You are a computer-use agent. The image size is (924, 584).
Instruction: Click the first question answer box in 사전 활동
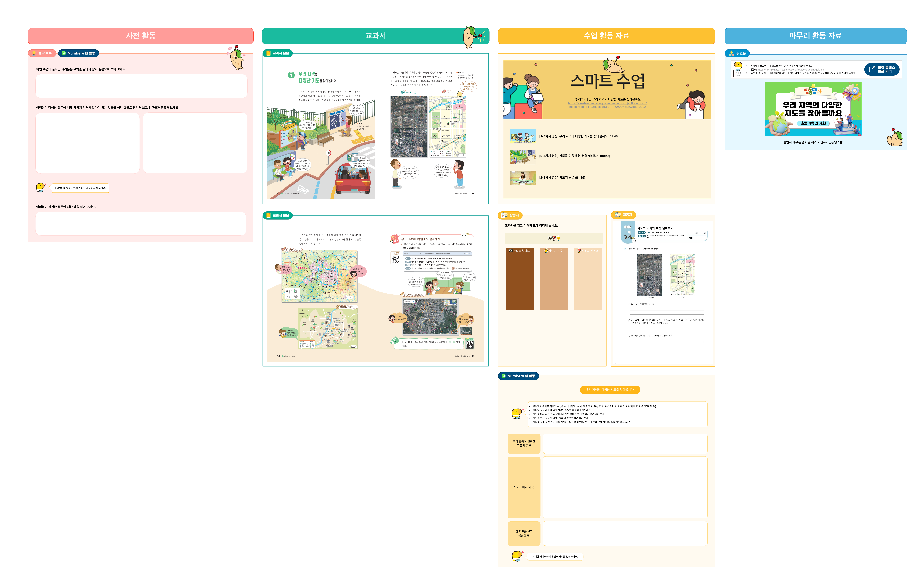coord(141,86)
